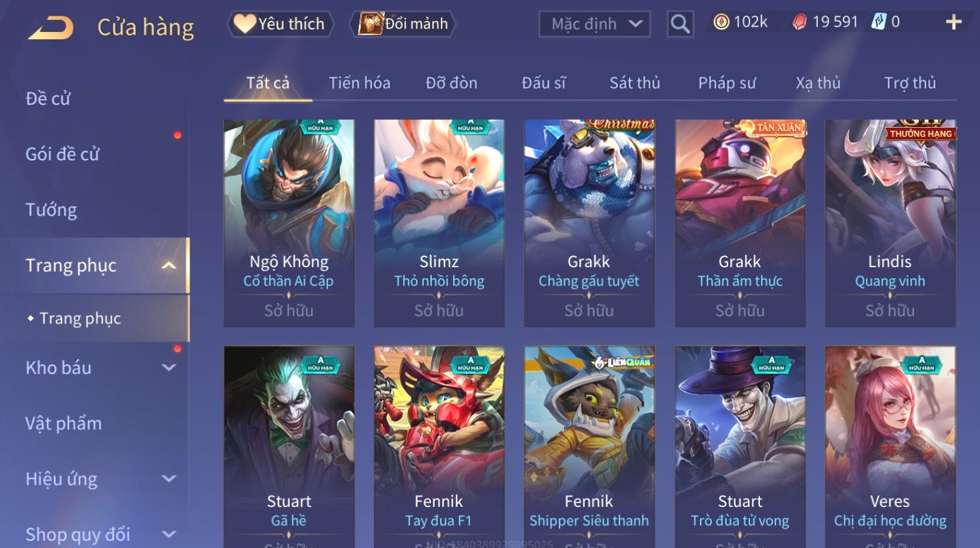Open the Tướng sidebar menu
Screen dimensions: 980x548
point(51,210)
